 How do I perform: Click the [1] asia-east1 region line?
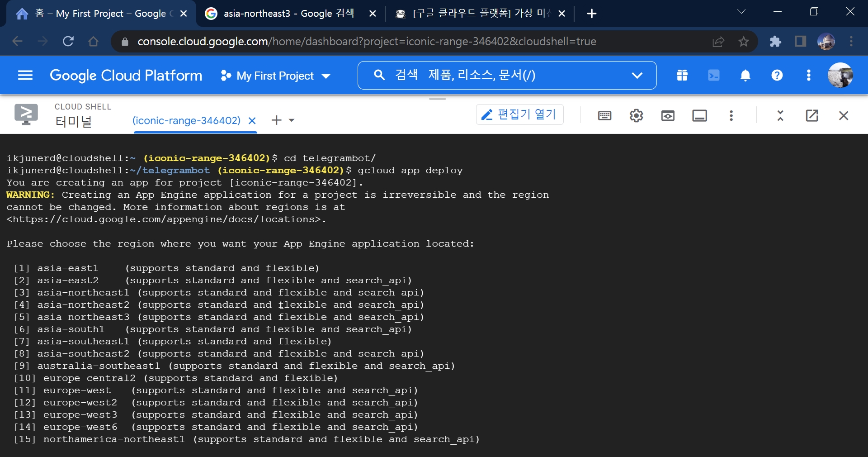[x=166, y=268]
